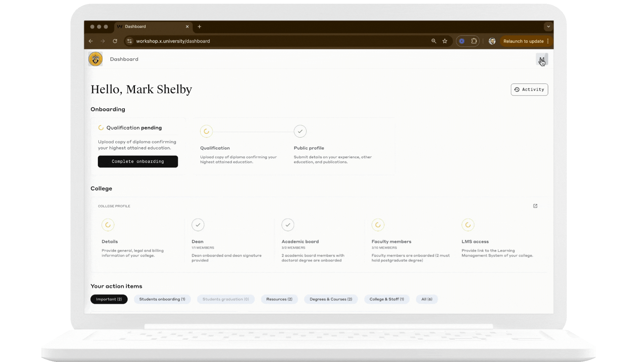Click the Public profile checkmark icon
644x362 pixels.
pyautogui.click(x=300, y=131)
